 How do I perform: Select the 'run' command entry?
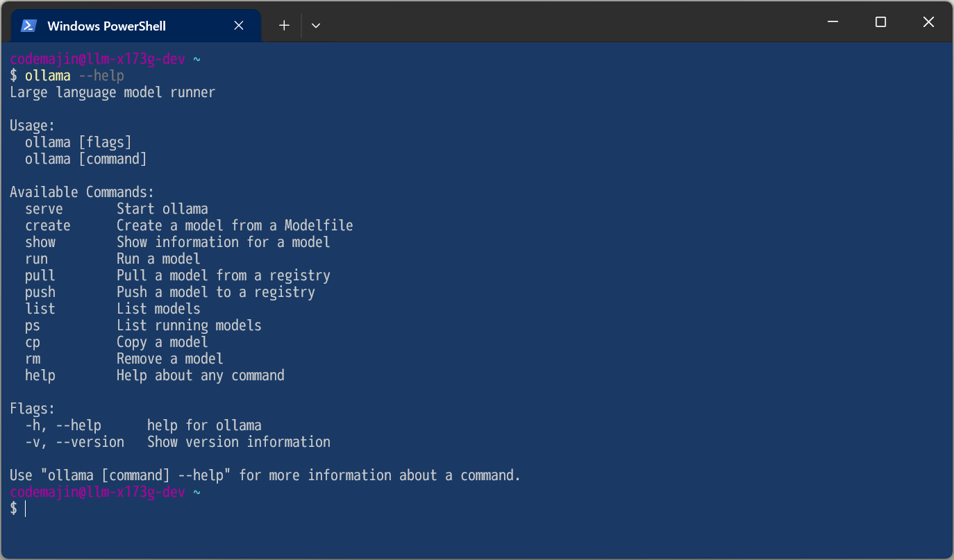[x=35, y=258]
